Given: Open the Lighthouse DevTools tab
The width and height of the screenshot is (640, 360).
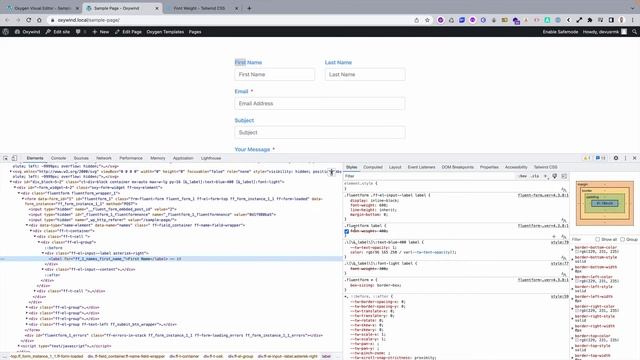Looking at the screenshot, I should coord(211,158).
